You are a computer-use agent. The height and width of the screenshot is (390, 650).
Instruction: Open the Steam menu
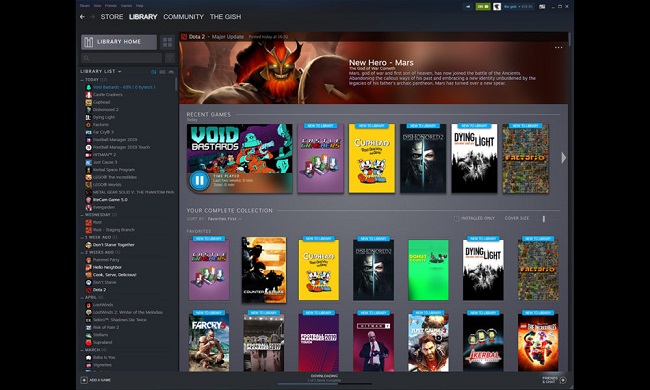pos(85,6)
